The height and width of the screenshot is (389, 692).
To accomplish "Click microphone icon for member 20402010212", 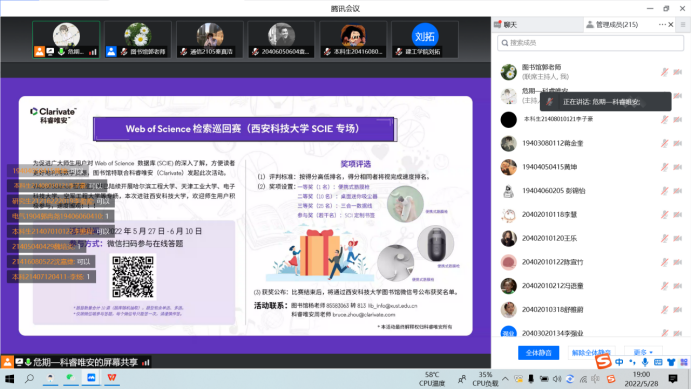I will (x=664, y=286).
